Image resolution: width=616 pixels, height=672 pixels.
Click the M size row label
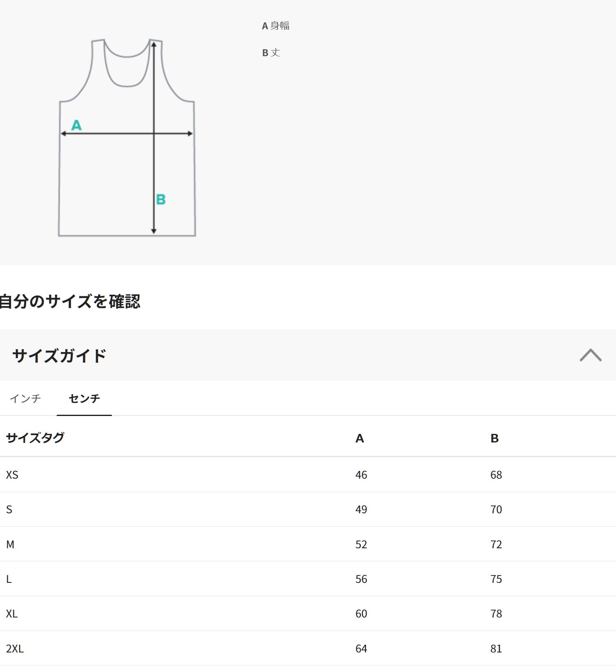pos(10,544)
